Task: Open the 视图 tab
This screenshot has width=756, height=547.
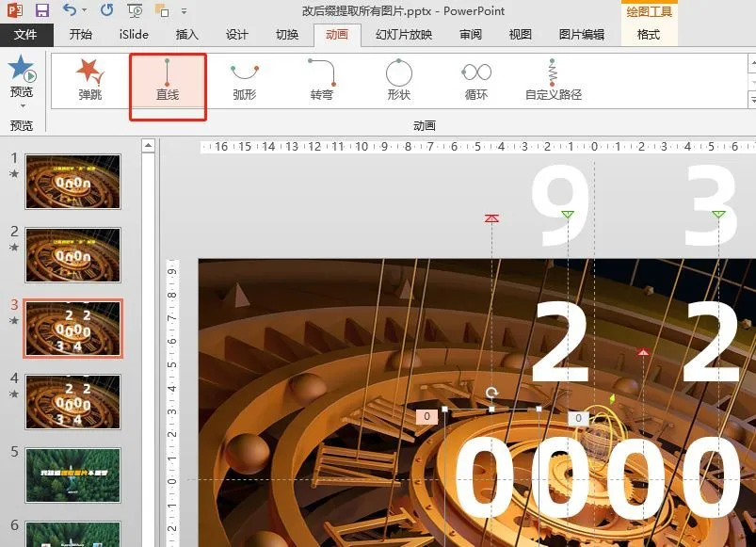Action: [521, 34]
